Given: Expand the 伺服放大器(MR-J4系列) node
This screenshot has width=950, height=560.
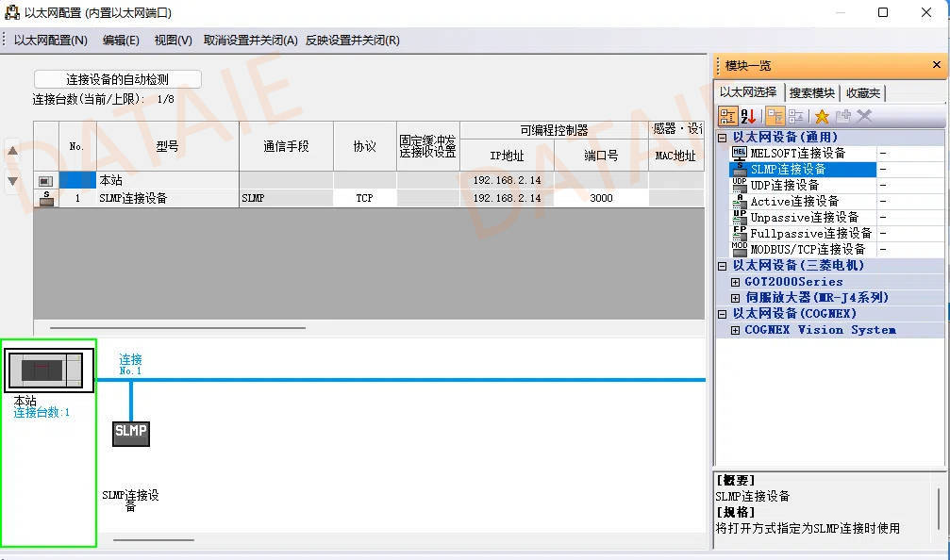Looking at the screenshot, I should point(735,298).
